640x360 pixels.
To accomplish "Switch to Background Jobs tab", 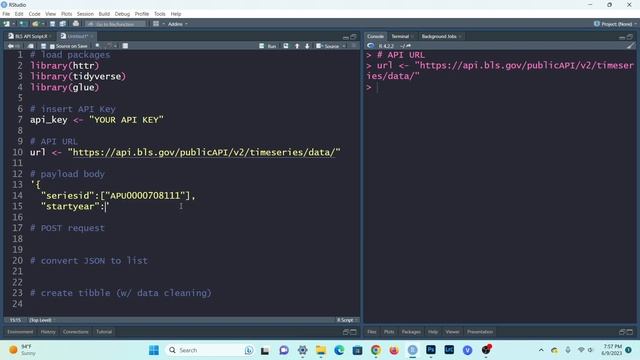I will (x=439, y=36).
